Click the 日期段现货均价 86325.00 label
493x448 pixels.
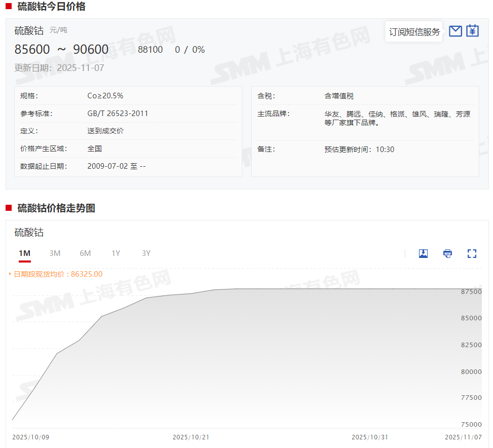[x=58, y=274]
